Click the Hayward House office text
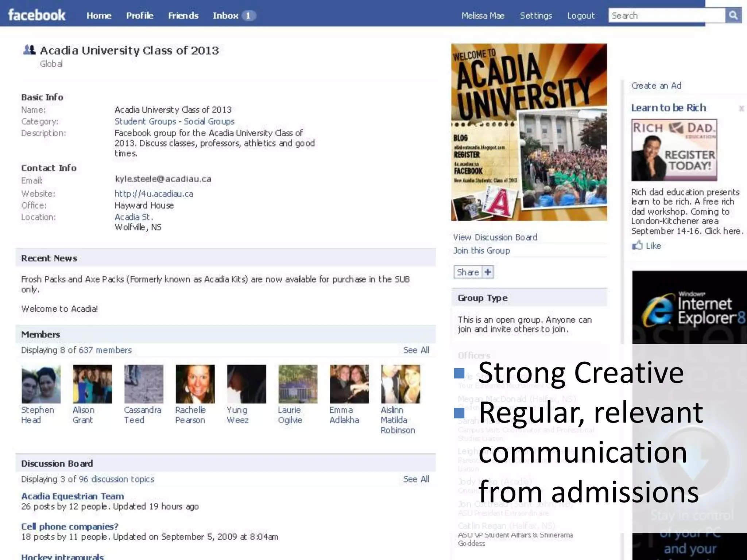The height and width of the screenshot is (560, 747). [144, 205]
